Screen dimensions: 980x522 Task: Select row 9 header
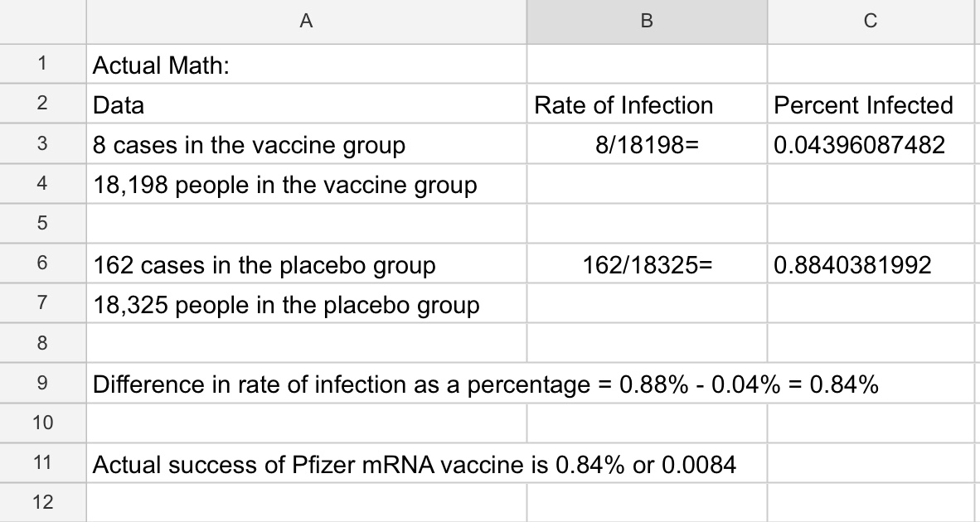click(42, 384)
